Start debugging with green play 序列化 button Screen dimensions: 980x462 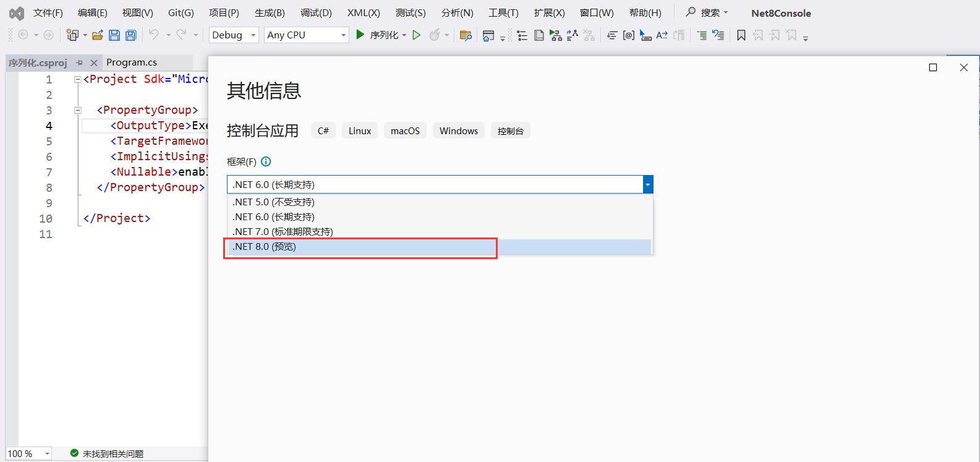point(378,35)
